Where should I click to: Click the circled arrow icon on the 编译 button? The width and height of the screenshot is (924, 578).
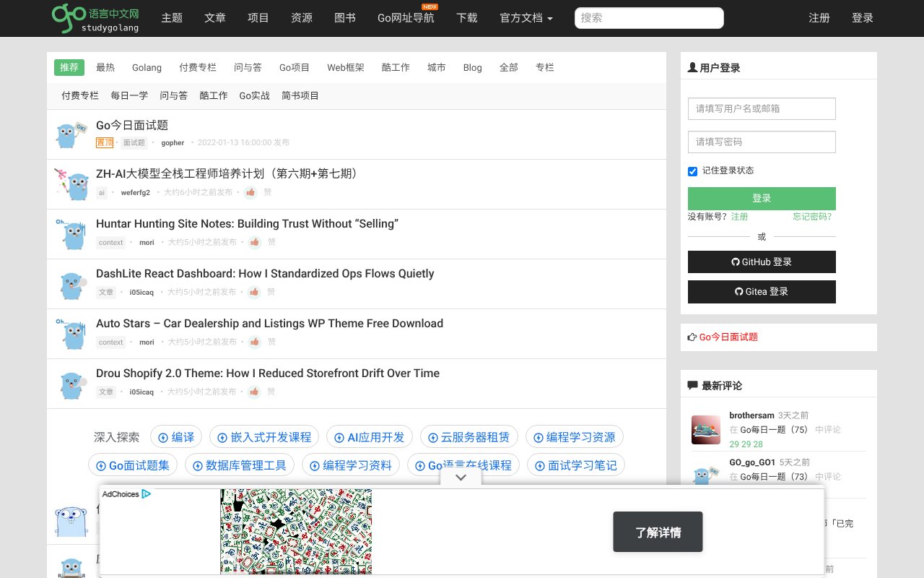click(x=164, y=436)
